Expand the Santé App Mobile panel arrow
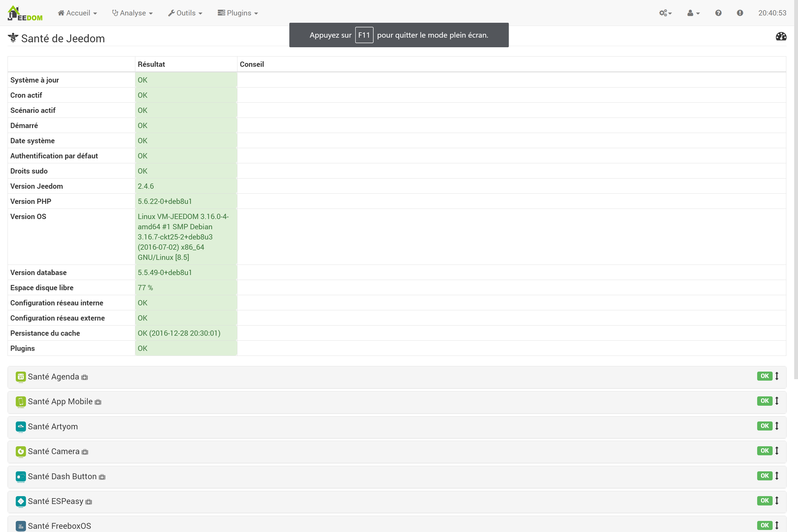This screenshot has height=532, width=798. click(x=777, y=401)
